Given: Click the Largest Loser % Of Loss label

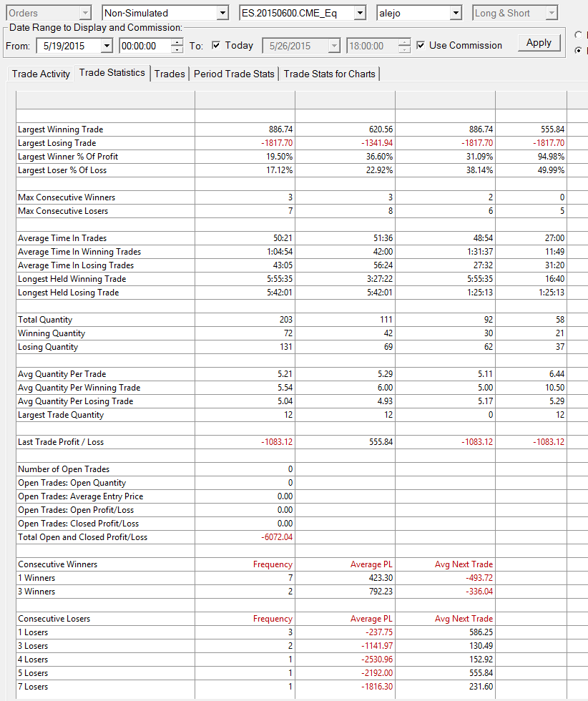Looking at the screenshot, I should (62, 170).
